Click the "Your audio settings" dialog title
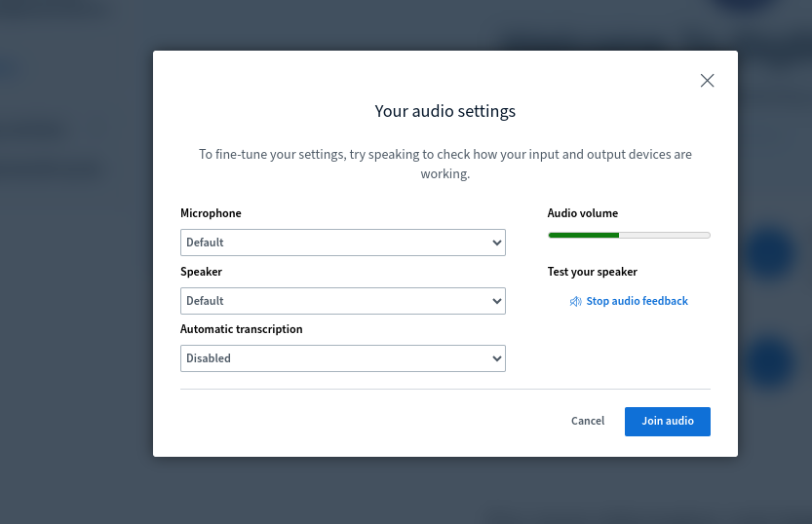812x524 pixels. (445, 111)
